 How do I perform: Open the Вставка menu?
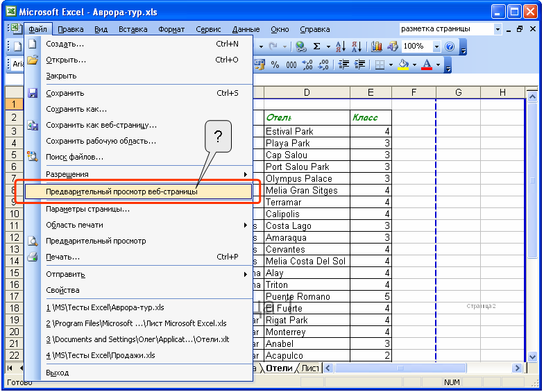click(x=133, y=29)
